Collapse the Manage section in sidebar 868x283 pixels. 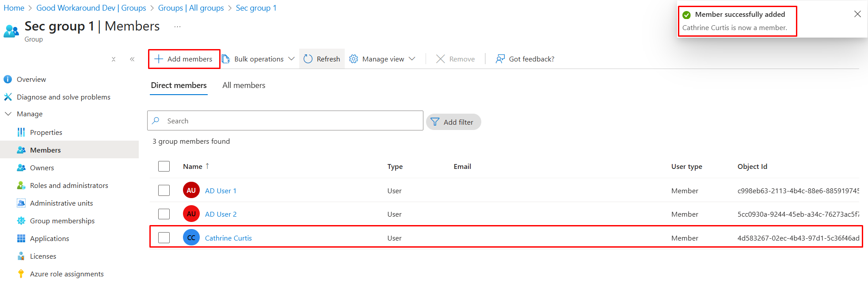click(8, 114)
